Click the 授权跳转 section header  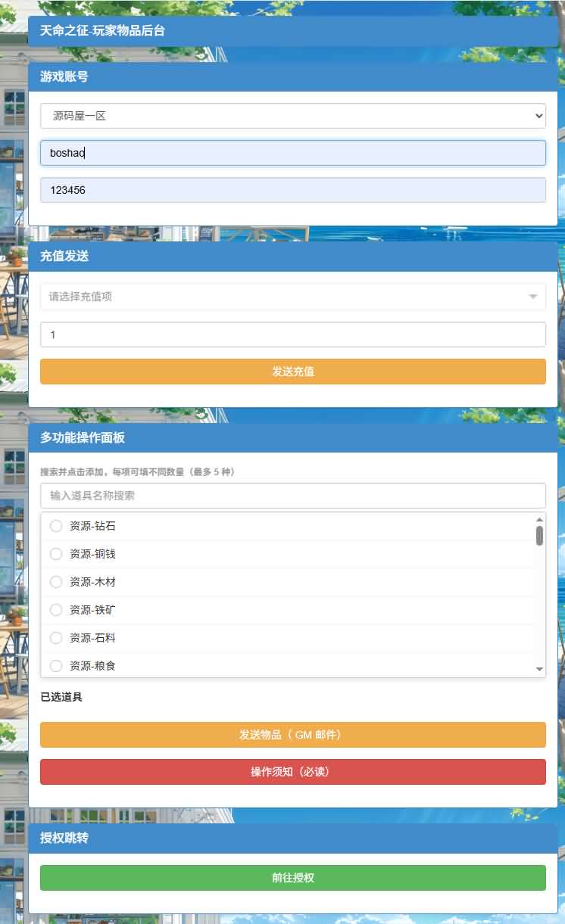[292, 838]
